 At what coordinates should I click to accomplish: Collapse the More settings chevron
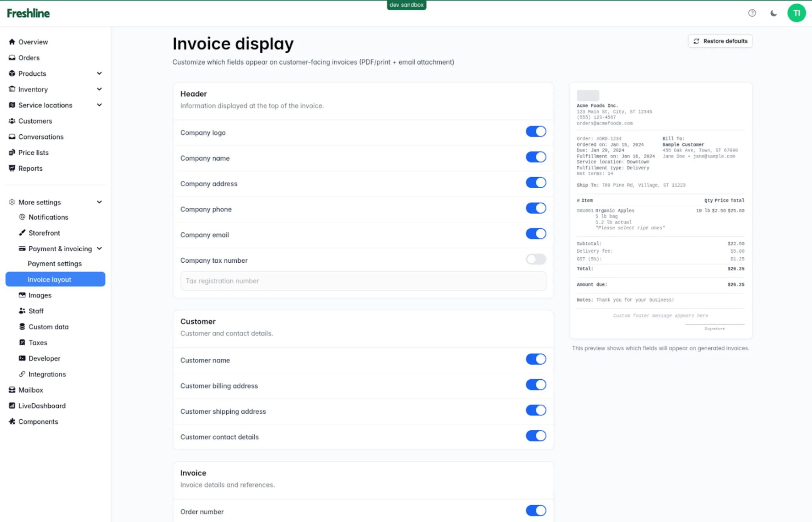click(99, 202)
